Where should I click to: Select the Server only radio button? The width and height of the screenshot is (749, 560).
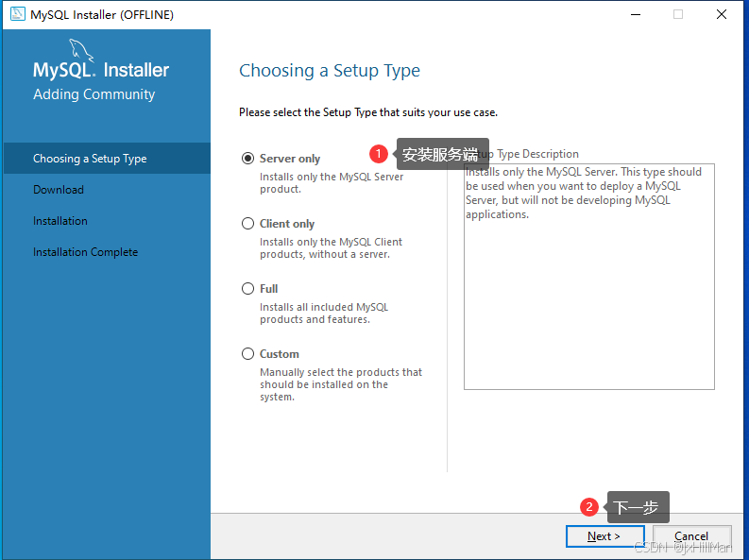click(247, 158)
